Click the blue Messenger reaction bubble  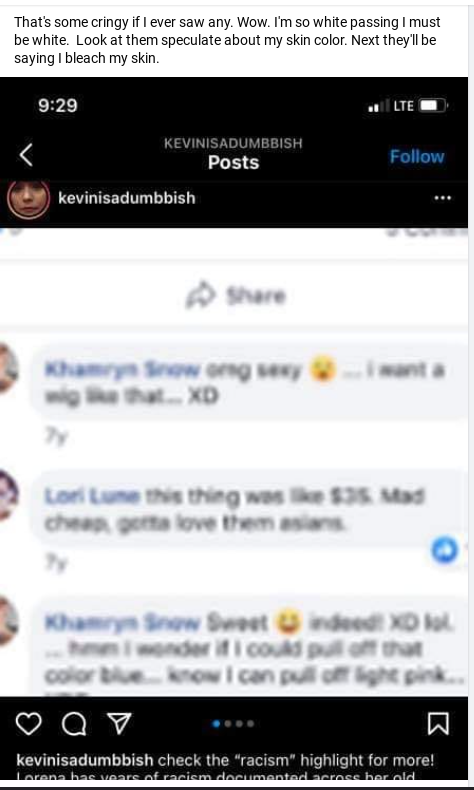[445, 549]
